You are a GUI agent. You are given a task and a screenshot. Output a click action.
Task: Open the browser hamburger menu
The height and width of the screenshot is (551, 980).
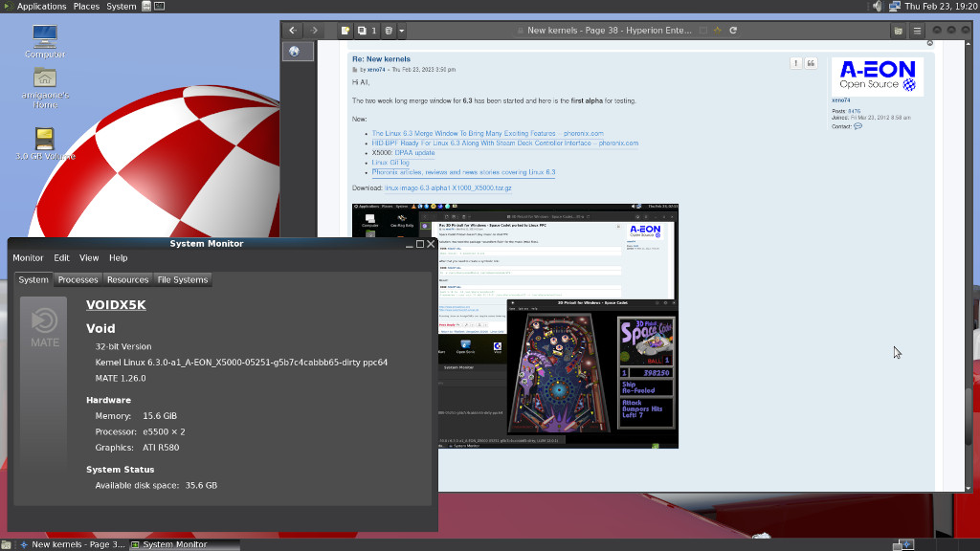click(918, 31)
